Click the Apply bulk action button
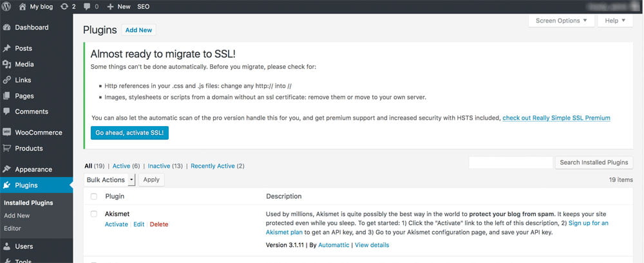 click(151, 179)
